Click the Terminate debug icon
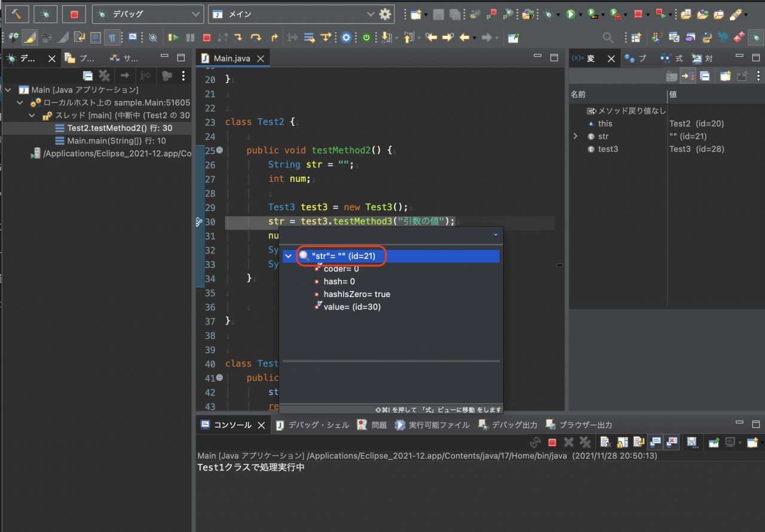Viewport: 765px width, 532px height. (x=206, y=37)
